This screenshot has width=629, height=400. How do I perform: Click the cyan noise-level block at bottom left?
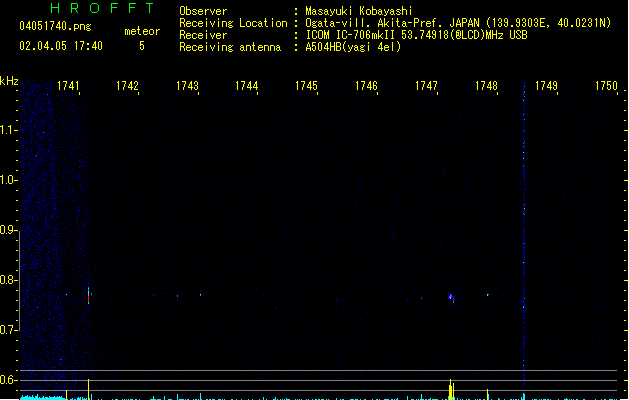[x=43, y=397]
